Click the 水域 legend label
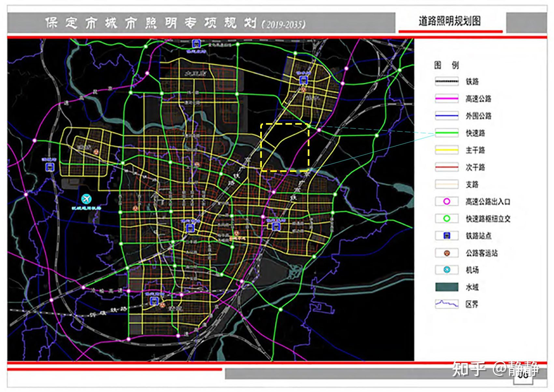This screenshot has height=392, width=554. pos(472,287)
